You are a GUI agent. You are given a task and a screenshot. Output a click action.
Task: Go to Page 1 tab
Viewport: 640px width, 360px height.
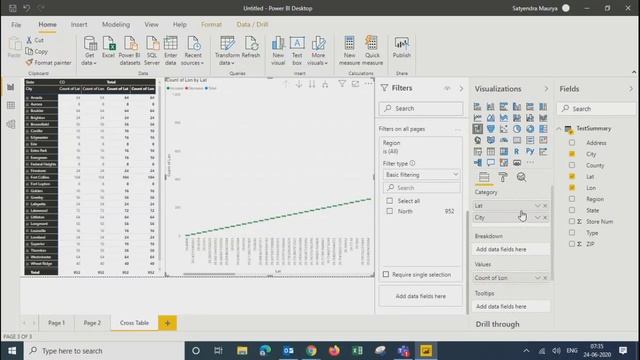[x=56, y=323]
